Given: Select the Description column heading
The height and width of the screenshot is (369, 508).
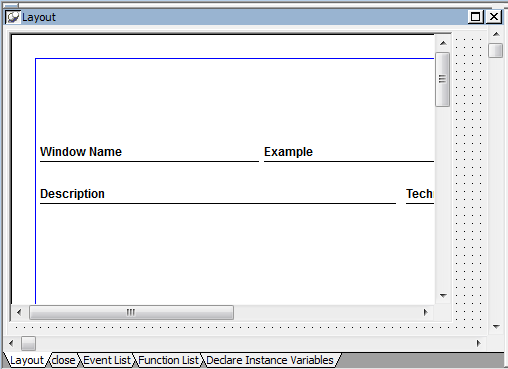Looking at the screenshot, I should click(72, 194).
